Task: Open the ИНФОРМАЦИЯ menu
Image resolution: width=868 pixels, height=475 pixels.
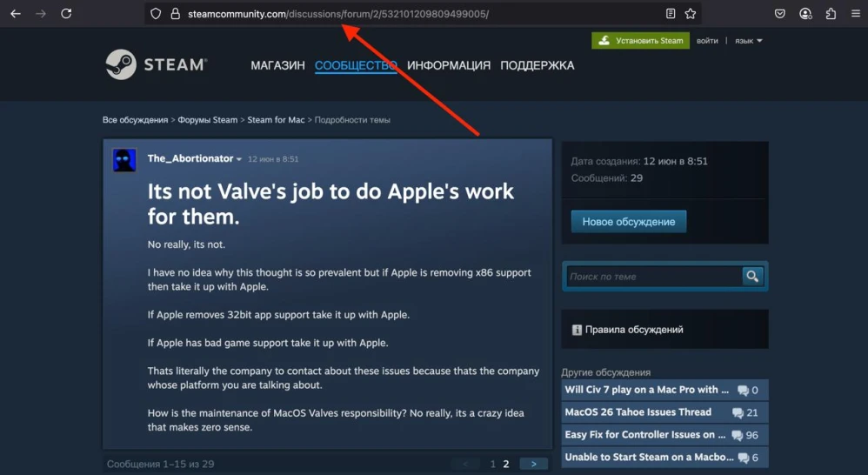Action: click(449, 65)
